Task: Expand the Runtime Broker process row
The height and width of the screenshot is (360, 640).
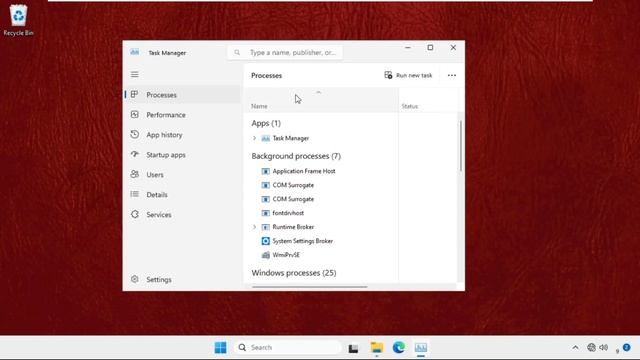Action: (x=254, y=227)
